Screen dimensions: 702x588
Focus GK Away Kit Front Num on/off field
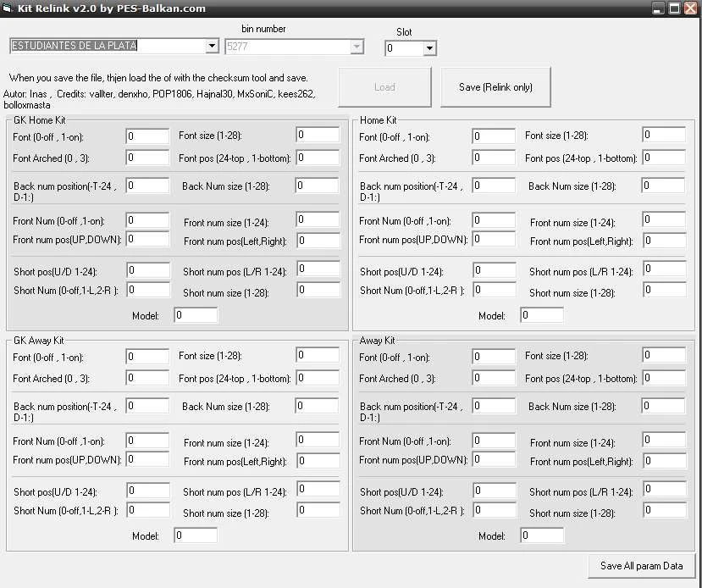coord(147,441)
